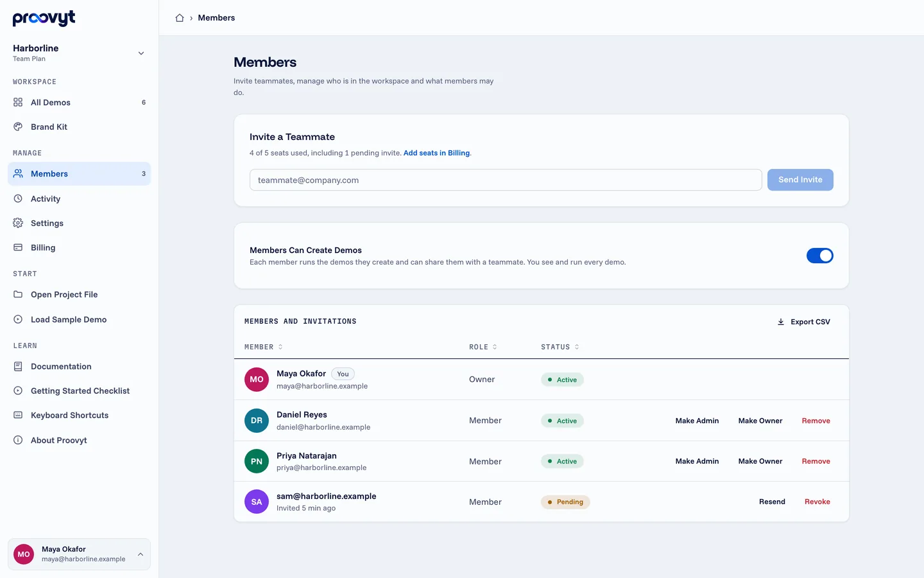
Task: Click the About Proovyt info icon
Action: click(x=18, y=440)
